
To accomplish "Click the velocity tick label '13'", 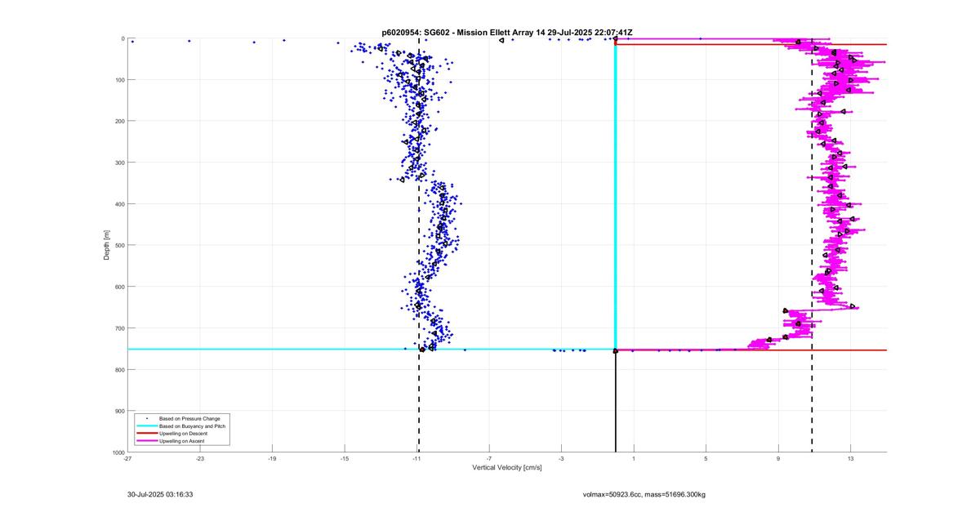I will tap(850, 459).
